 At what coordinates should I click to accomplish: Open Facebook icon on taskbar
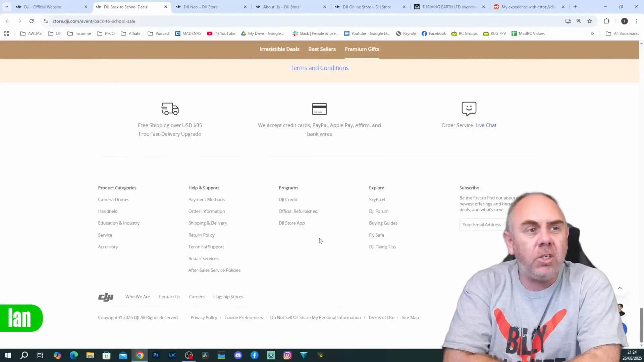255,355
